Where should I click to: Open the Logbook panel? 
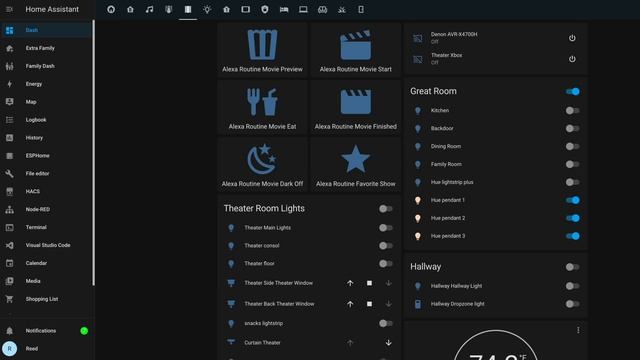[x=46, y=120]
